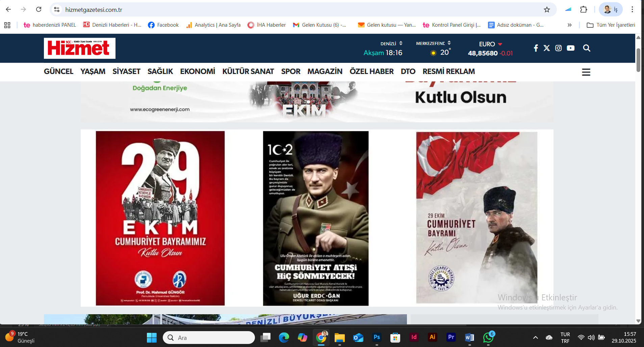Open Microsoft Word from the taskbar
644x347 pixels.
coord(470,337)
